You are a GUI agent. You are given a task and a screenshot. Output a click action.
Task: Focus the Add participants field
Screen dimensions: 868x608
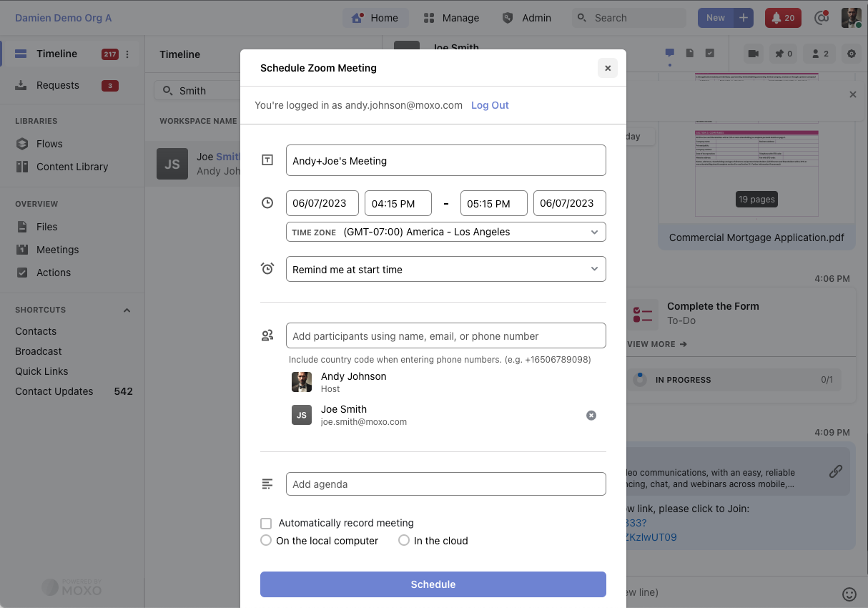tap(446, 335)
